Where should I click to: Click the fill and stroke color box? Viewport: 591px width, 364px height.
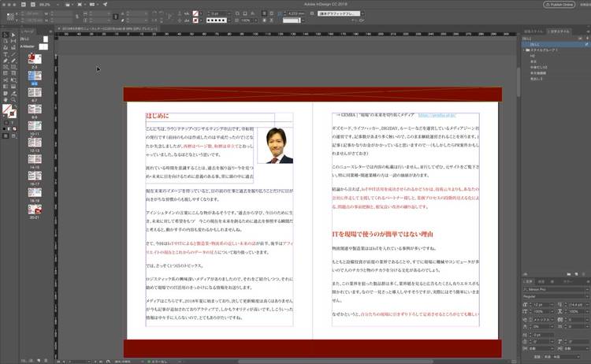tap(7, 108)
